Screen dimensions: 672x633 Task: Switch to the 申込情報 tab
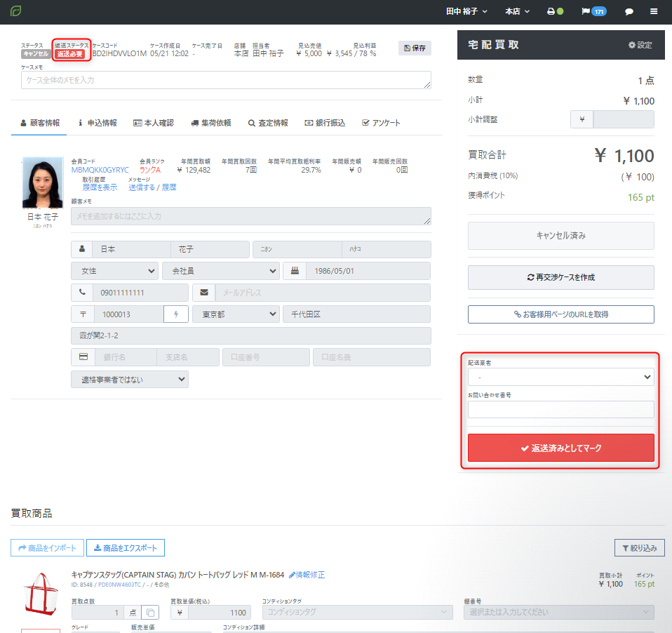98,123
